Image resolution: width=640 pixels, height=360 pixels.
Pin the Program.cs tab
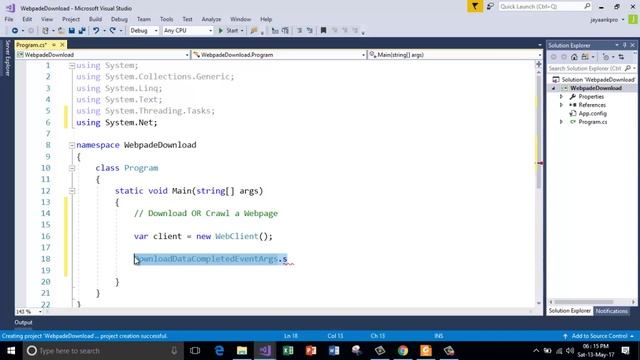pos(53,44)
